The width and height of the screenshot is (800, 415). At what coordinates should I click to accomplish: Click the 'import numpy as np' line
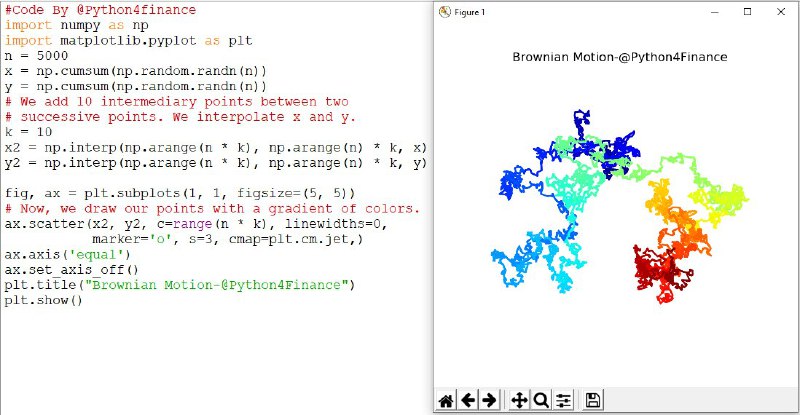coord(77,25)
